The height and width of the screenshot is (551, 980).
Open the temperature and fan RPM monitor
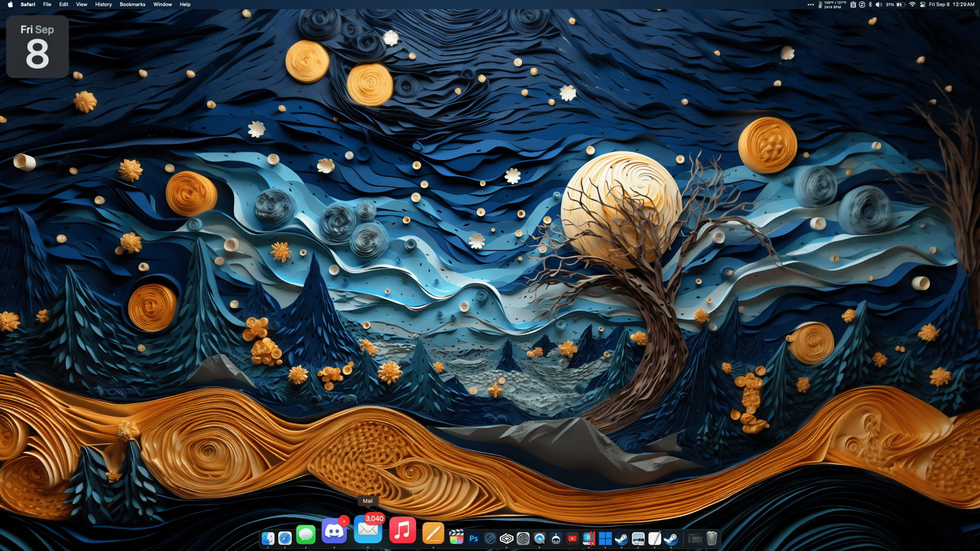832,5
